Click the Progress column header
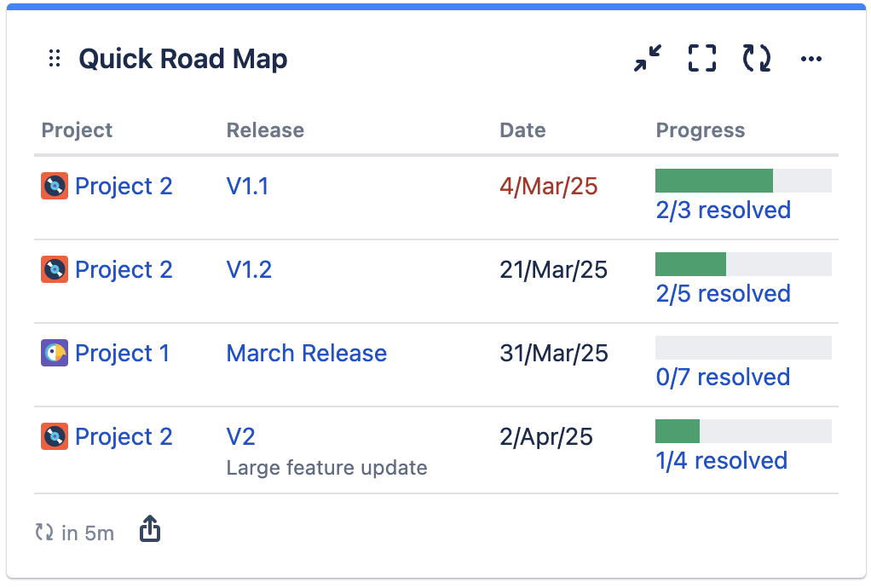This screenshot has width=871, height=588. click(700, 130)
